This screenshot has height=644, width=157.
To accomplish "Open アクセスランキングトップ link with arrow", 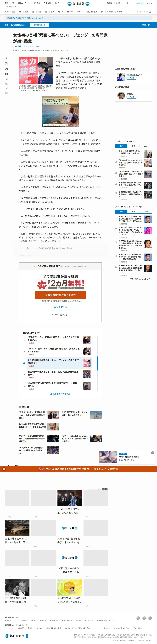I will click(x=141, y=279).
